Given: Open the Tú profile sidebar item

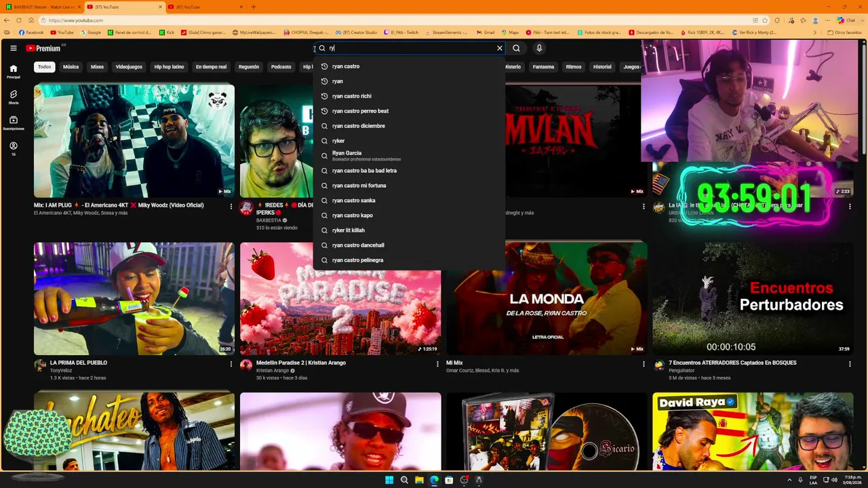Looking at the screenshot, I should click(13, 148).
